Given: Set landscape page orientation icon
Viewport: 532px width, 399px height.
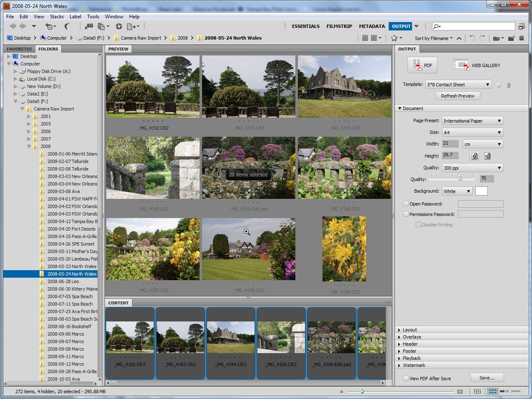Looking at the screenshot, I should tap(487, 156).
